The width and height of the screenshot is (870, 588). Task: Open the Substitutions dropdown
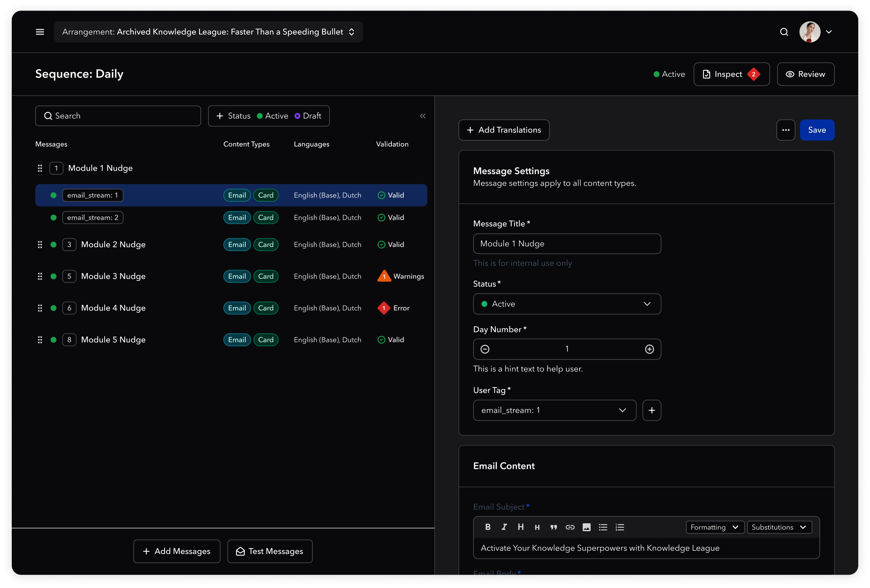(779, 527)
